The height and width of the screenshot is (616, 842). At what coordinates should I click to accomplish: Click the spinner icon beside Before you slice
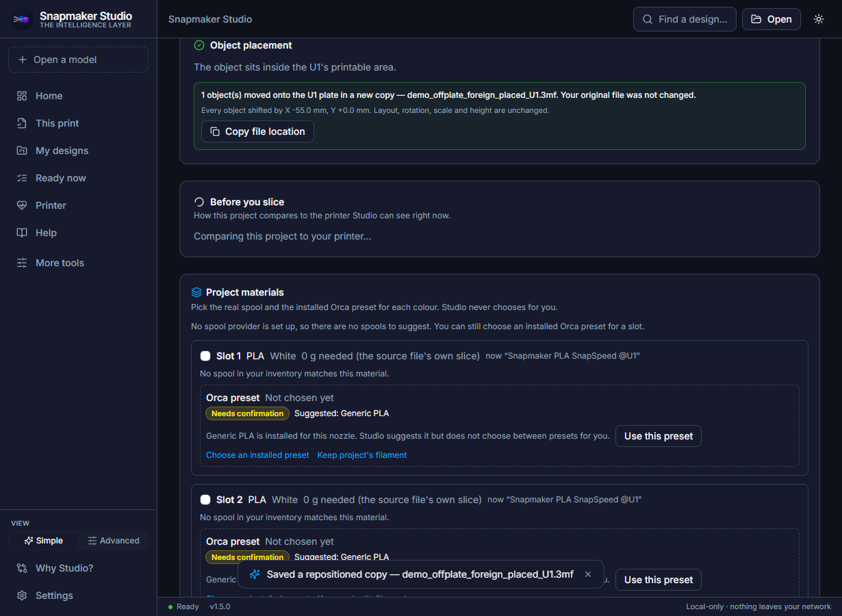click(199, 202)
